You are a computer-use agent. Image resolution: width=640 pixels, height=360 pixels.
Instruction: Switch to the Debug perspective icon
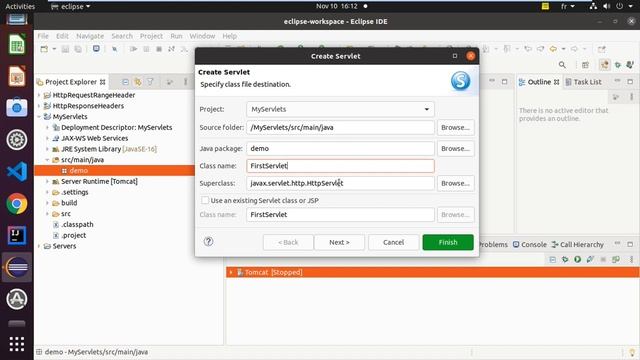point(618,65)
